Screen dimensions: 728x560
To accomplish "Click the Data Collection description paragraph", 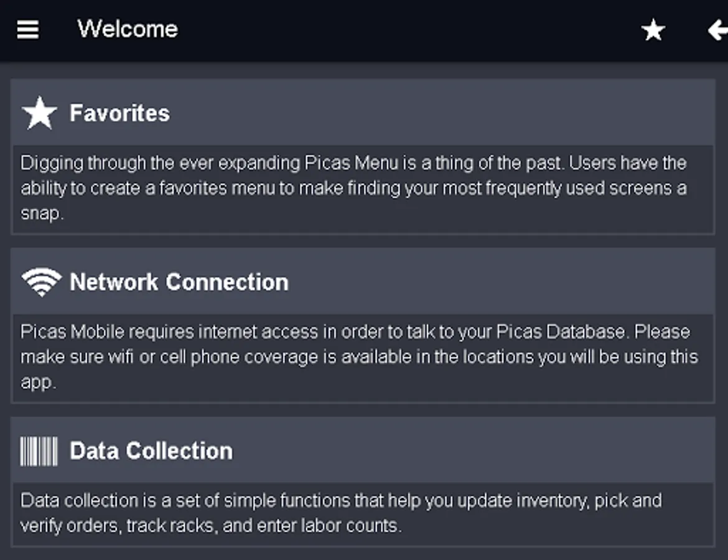I will point(341,513).
